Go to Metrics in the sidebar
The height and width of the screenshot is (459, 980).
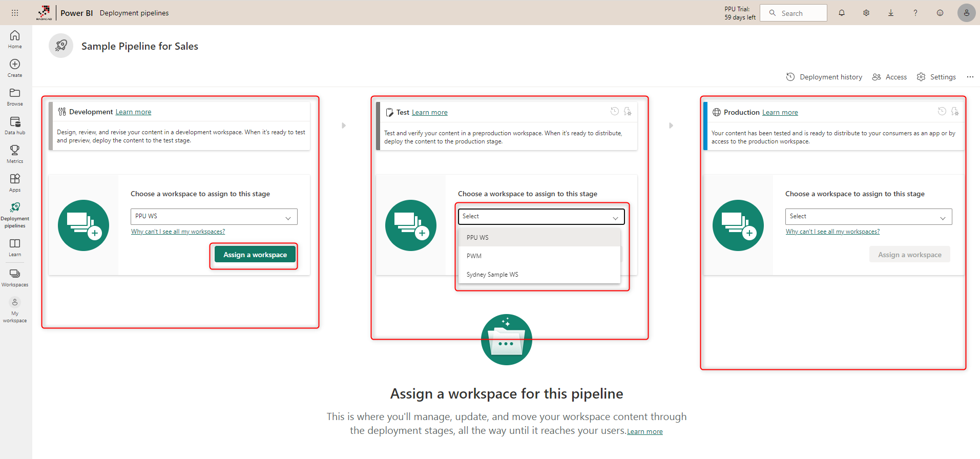pos(15,154)
